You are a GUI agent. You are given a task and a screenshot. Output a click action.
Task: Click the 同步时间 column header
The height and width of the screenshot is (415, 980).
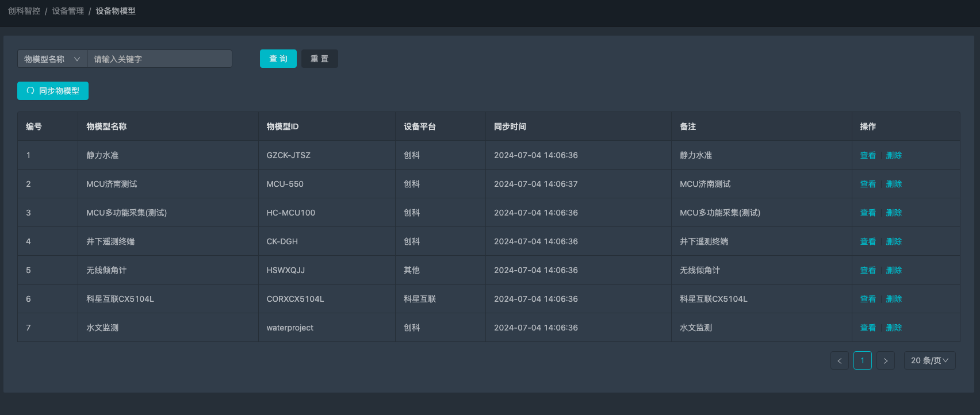tap(510, 126)
